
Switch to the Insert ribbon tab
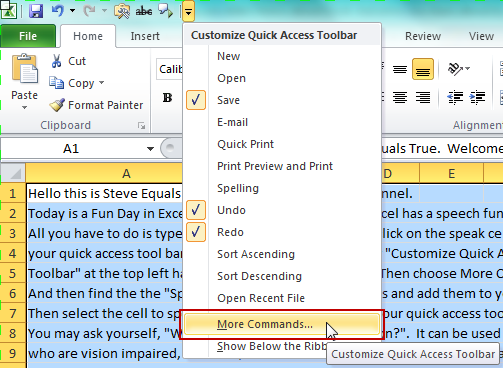[145, 36]
